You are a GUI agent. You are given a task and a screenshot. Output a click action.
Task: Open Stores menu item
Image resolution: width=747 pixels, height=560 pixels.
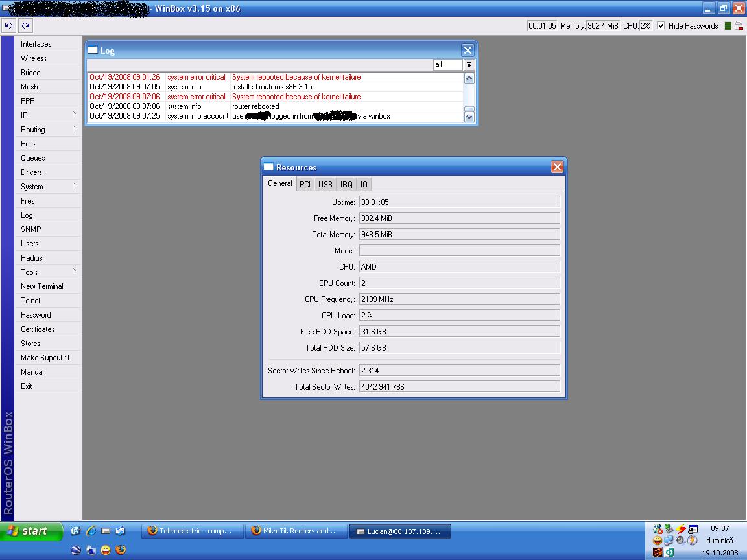(47, 344)
